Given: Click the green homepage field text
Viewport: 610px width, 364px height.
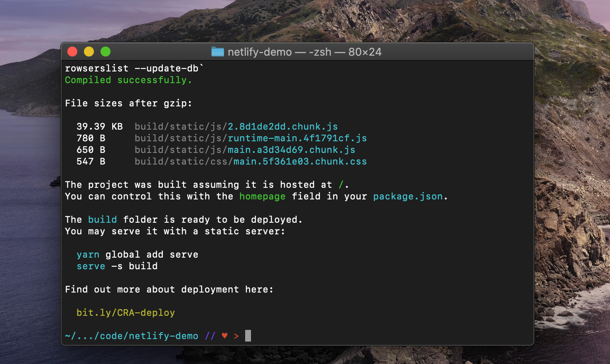Looking at the screenshot, I should (262, 196).
